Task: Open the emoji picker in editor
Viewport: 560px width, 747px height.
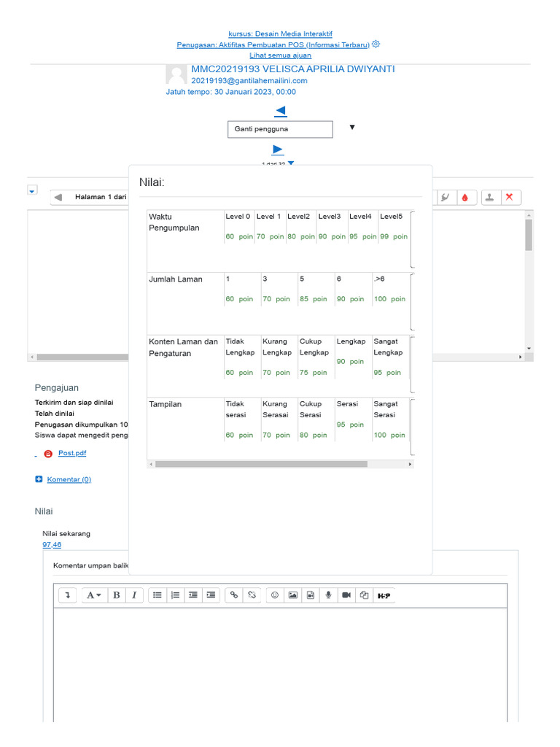Action: click(x=275, y=595)
